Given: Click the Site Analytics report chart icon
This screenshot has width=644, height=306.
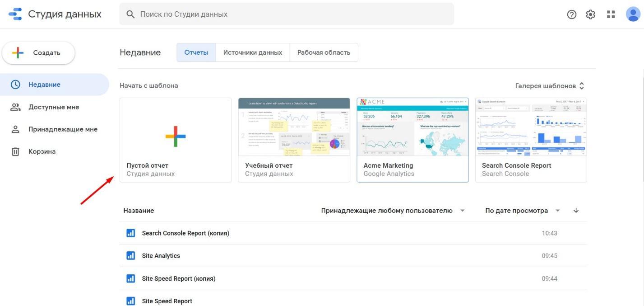Looking at the screenshot, I should tap(131, 256).
